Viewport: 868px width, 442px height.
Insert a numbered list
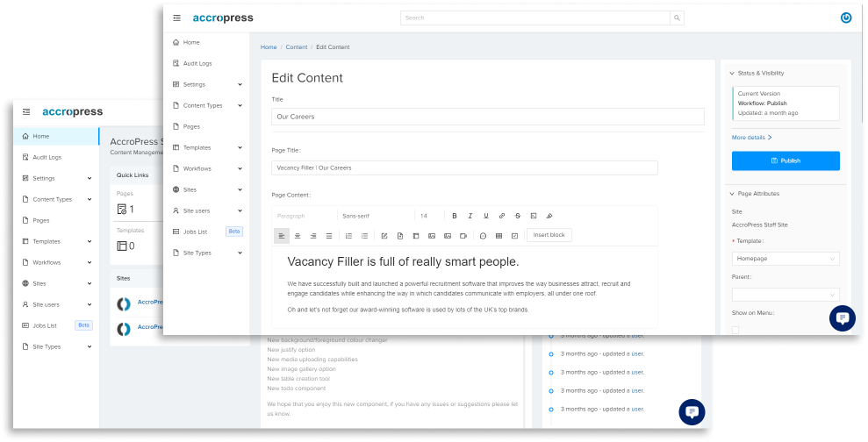(x=348, y=236)
